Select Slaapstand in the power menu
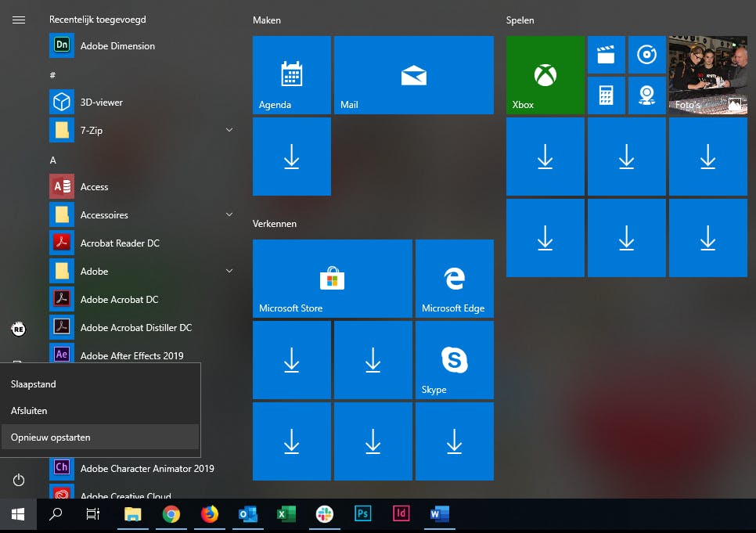 point(100,384)
